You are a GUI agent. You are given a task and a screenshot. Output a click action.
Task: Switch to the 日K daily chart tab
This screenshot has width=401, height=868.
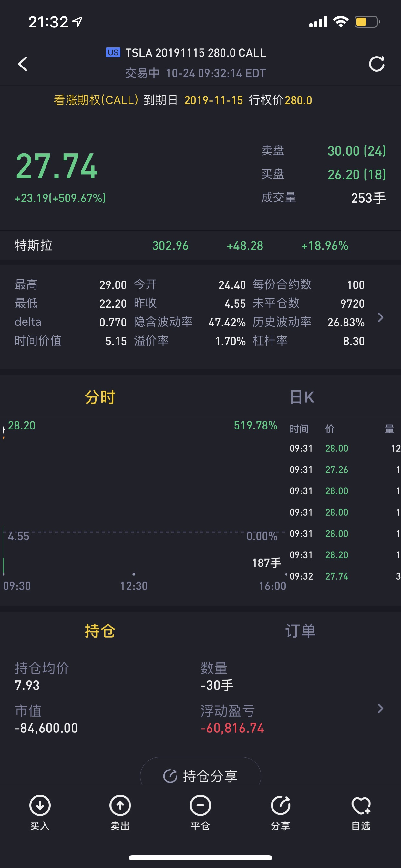[x=302, y=397]
